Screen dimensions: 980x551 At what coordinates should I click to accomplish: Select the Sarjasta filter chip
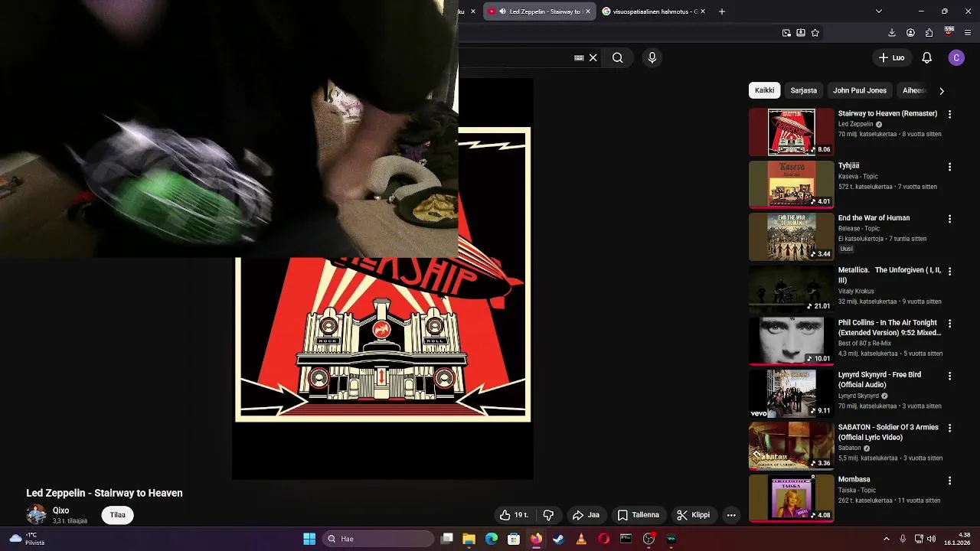point(803,90)
